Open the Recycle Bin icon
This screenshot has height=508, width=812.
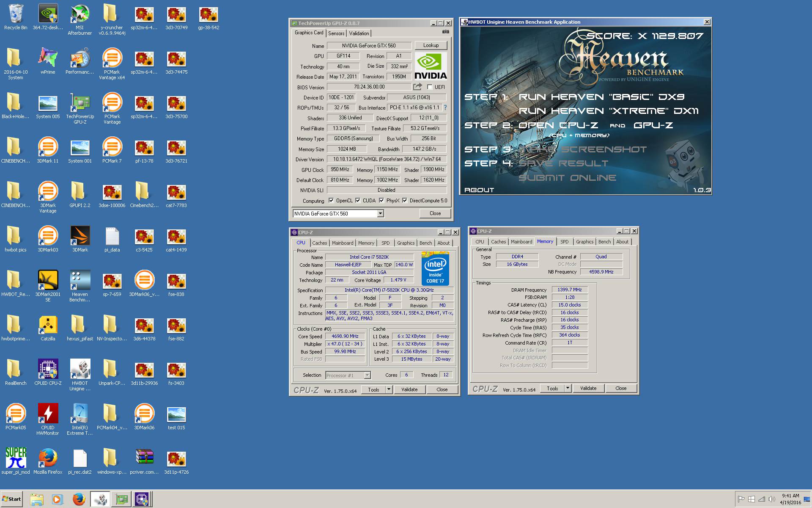tap(16, 17)
